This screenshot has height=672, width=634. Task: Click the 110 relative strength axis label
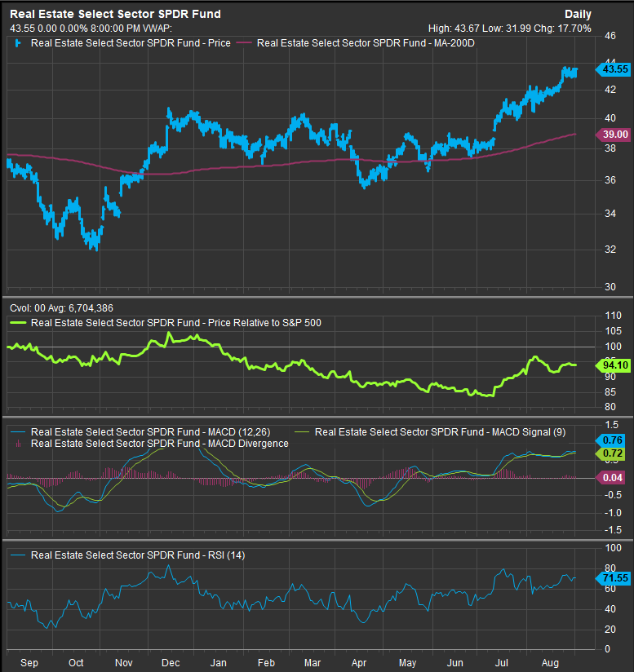pyautogui.click(x=613, y=316)
